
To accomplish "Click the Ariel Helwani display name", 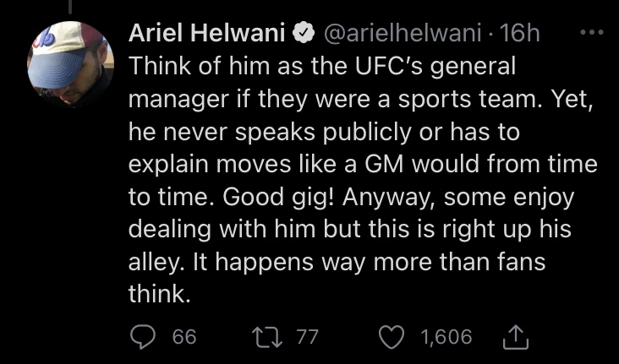I will pos(206,33).
